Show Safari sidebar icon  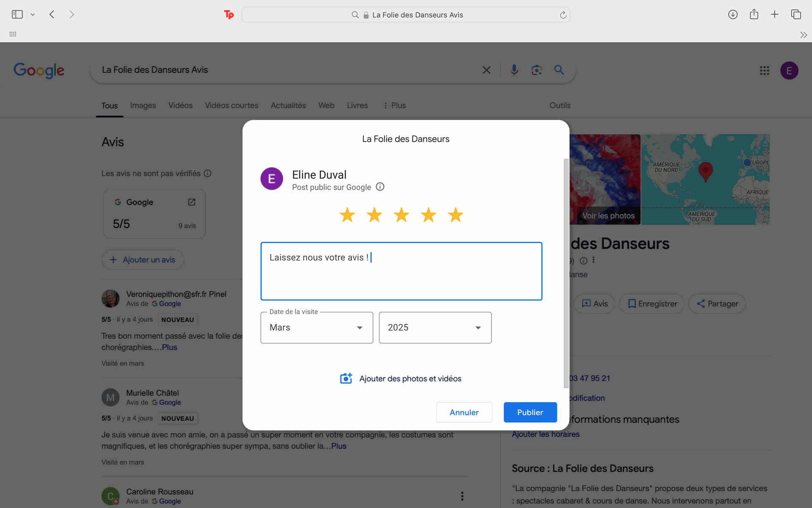[x=17, y=14]
